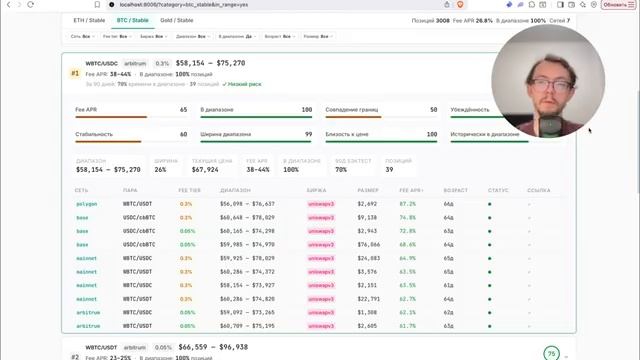Open the chat bubble extension icon
Viewport: 640px width, 360px height.
coord(531,5)
